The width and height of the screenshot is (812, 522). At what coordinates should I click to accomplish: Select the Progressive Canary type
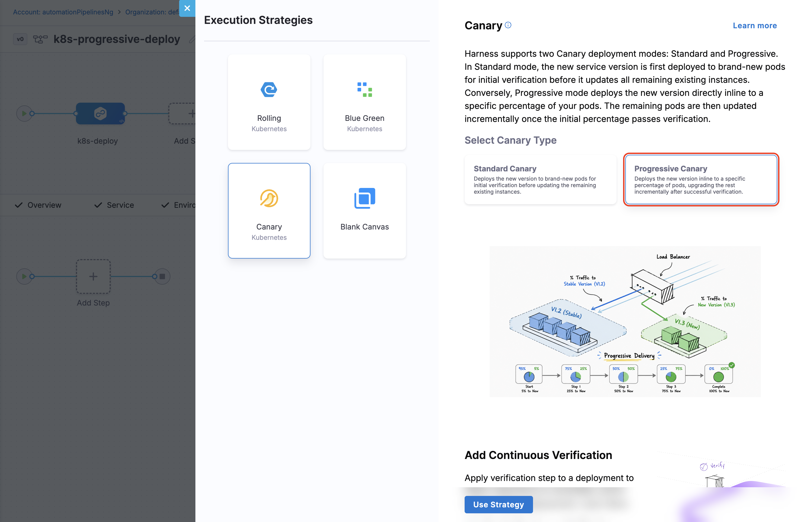coord(701,179)
